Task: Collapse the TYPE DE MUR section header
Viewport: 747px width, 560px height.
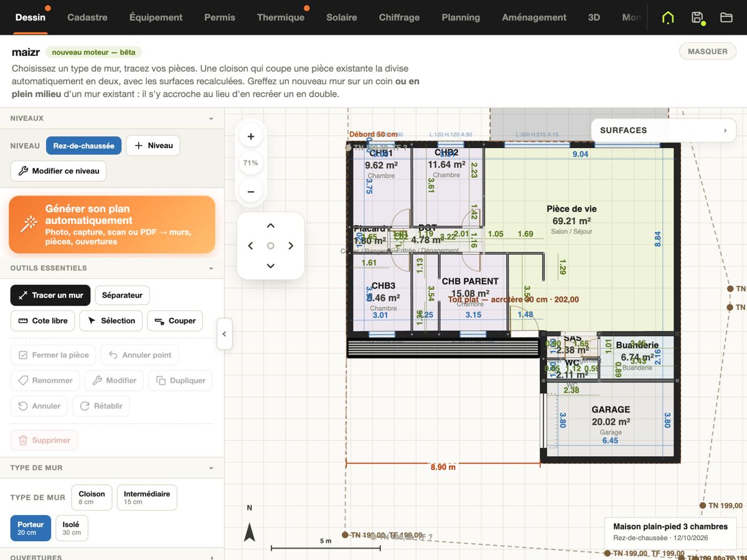Action: pyautogui.click(x=112, y=468)
